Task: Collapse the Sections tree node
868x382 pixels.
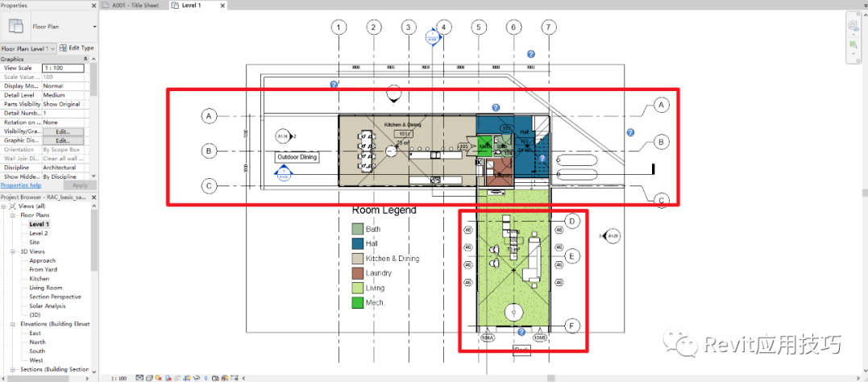Action: tap(13, 369)
